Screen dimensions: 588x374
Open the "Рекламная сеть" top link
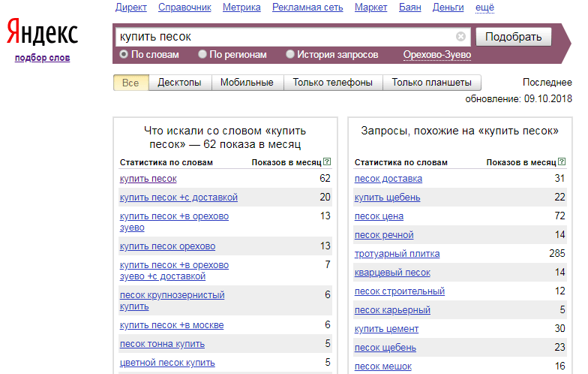tap(307, 8)
